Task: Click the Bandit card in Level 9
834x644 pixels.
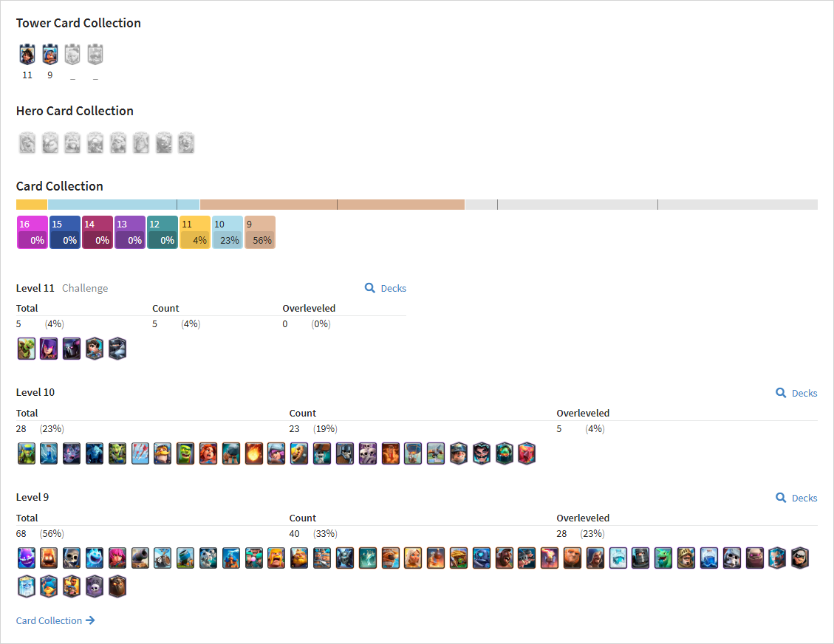Action: click(x=800, y=558)
